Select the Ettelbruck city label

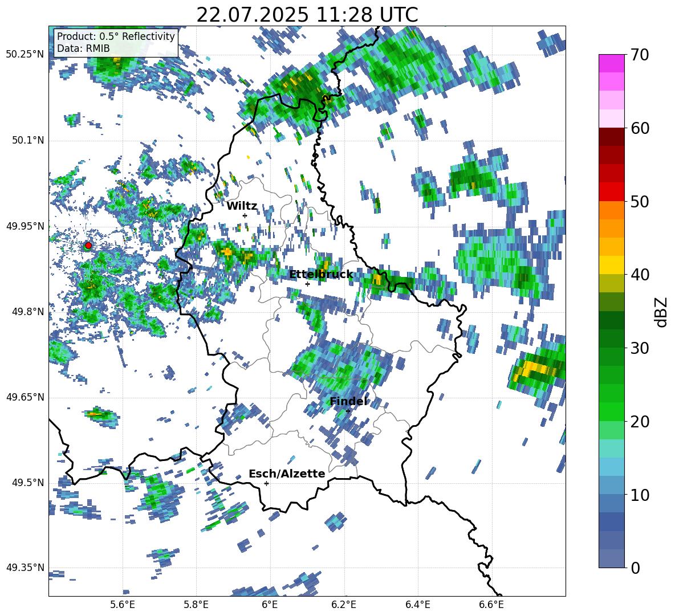(321, 275)
